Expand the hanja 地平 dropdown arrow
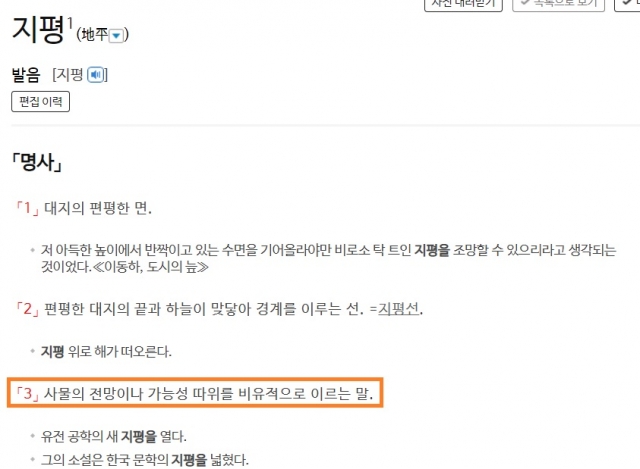This screenshot has height=469, width=640. (116, 36)
